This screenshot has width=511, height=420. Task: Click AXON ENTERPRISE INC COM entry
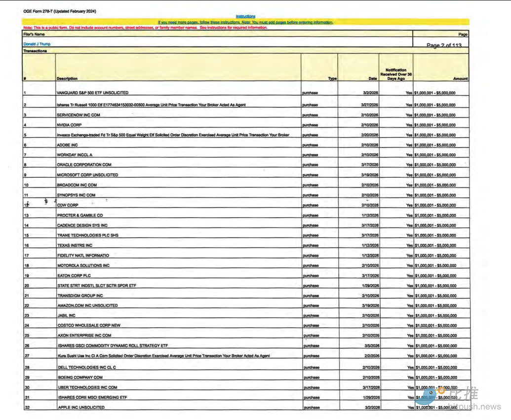point(84,336)
